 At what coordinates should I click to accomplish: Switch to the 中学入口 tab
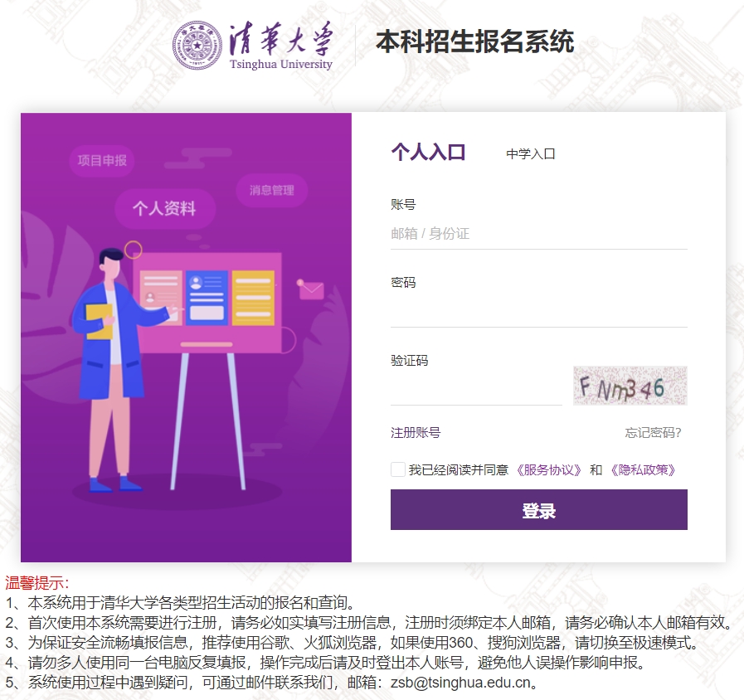(x=531, y=153)
